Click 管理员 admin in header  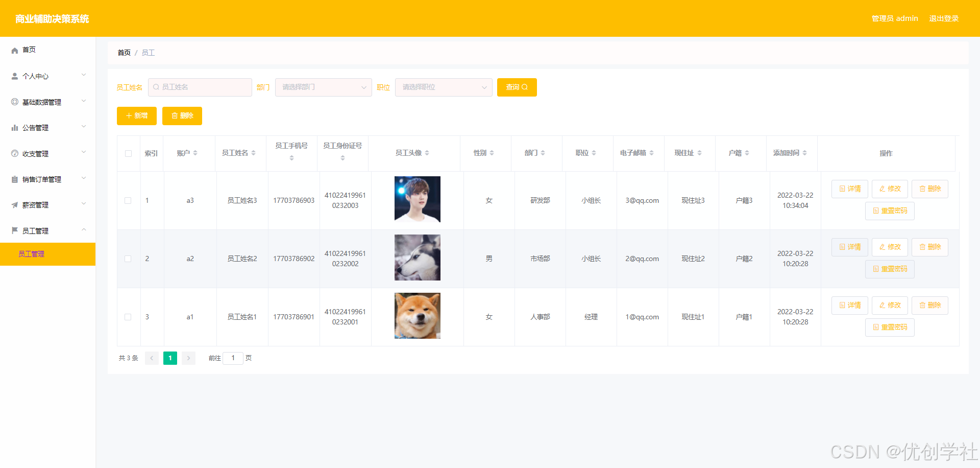point(895,18)
